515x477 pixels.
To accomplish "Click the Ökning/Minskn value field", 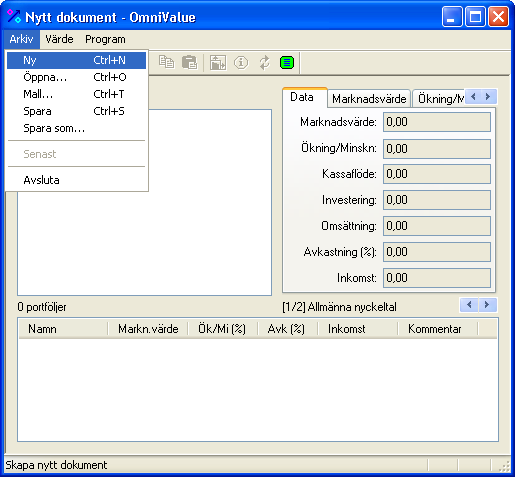I will click(x=437, y=149).
